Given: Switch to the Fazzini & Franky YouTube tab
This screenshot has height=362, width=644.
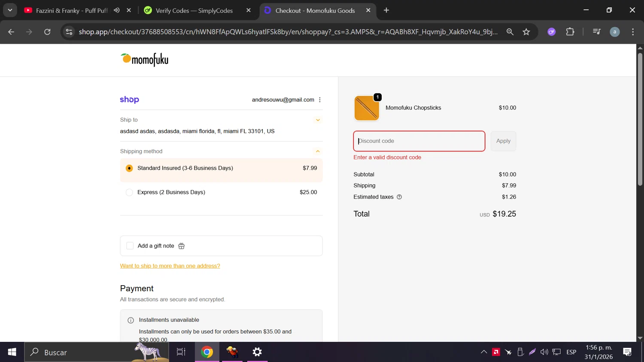Looking at the screenshot, I should coord(72,10).
